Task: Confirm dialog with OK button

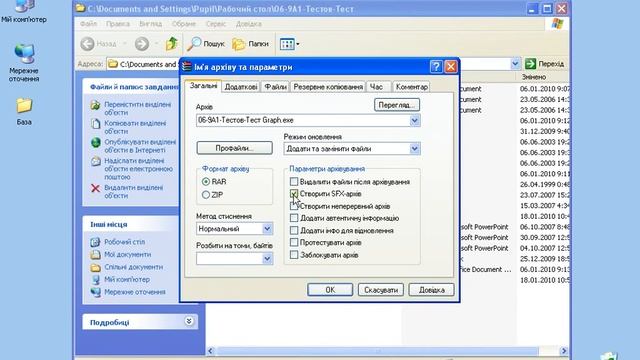Action: click(330, 290)
